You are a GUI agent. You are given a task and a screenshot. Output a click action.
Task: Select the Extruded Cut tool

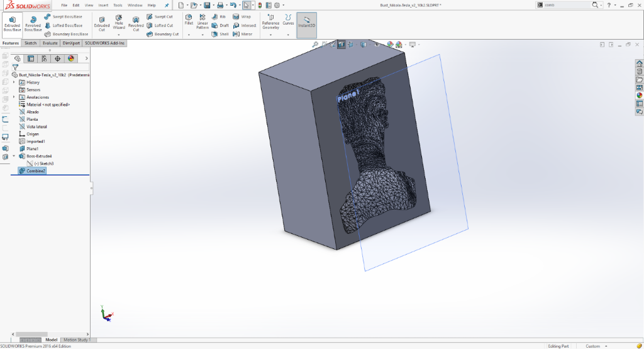pyautogui.click(x=102, y=25)
